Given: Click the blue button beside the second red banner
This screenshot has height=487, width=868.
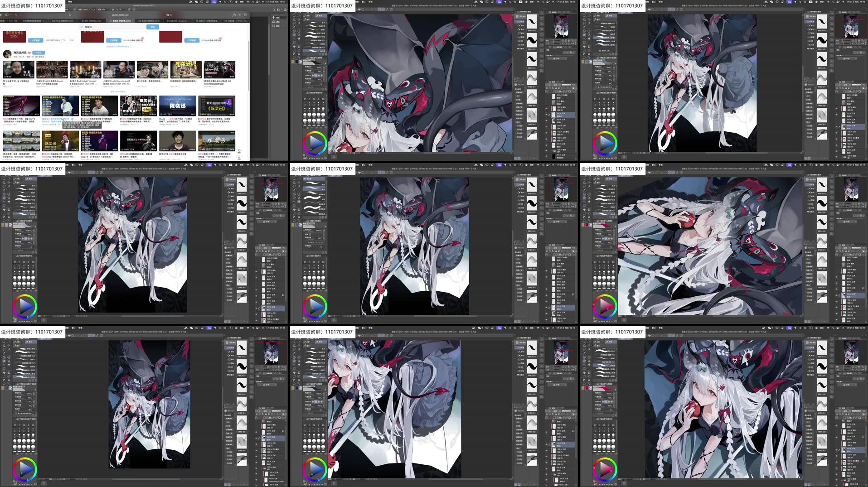Looking at the screenshot, I should pos(114,40).
